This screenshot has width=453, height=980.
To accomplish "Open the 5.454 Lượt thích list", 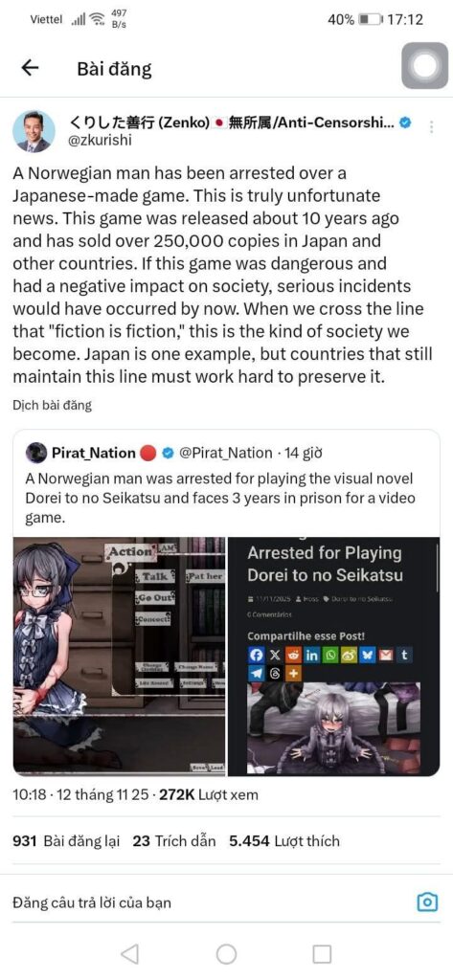I will tap(284, 841).
